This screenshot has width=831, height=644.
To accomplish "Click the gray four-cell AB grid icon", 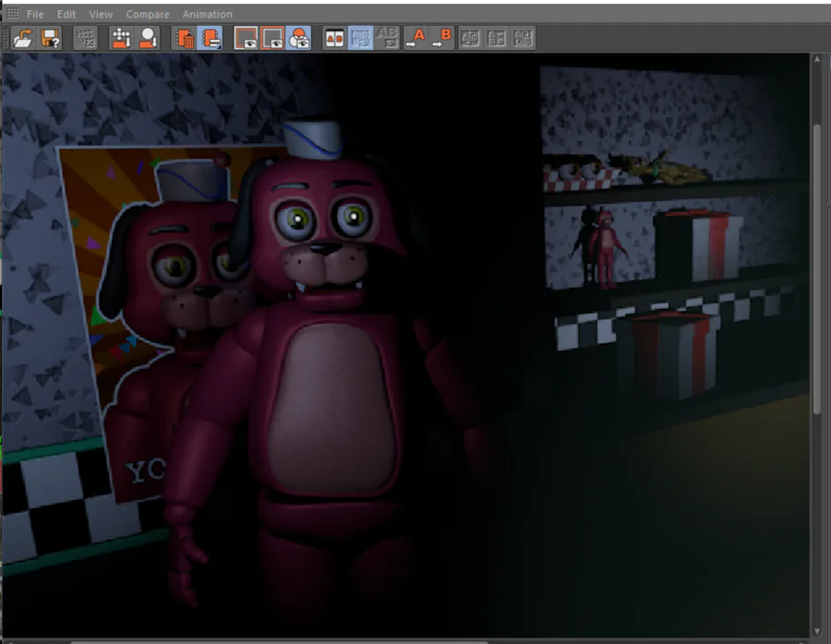I will tap(497, 38).
